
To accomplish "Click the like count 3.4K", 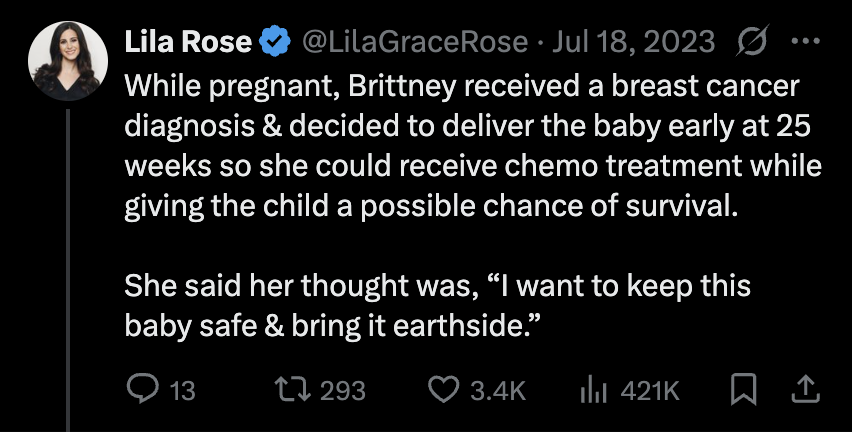I will click(x=497, y=390).
